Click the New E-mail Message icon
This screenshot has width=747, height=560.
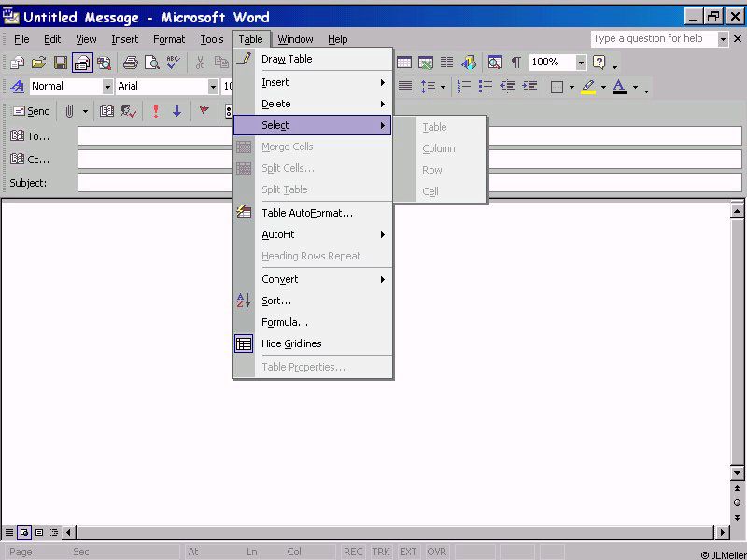18,63
